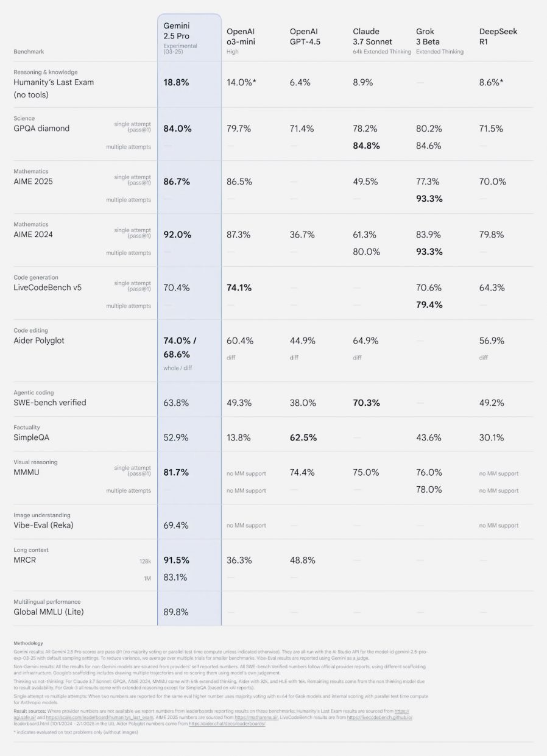Open the agi.safe.ai source link
Viewport: 547px width, 756px height.
pyautogui.click(x=23, y=716)
